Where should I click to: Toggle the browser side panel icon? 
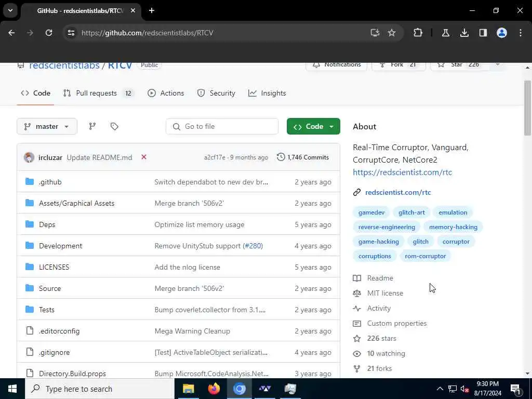(x=483, y=33)
